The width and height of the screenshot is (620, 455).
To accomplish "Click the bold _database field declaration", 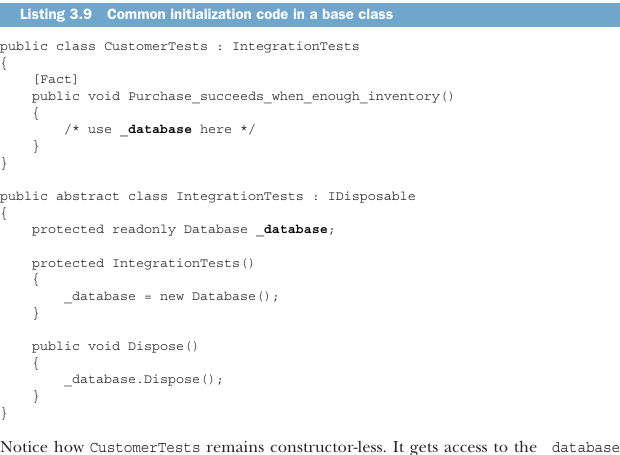I will coord(292,230).
